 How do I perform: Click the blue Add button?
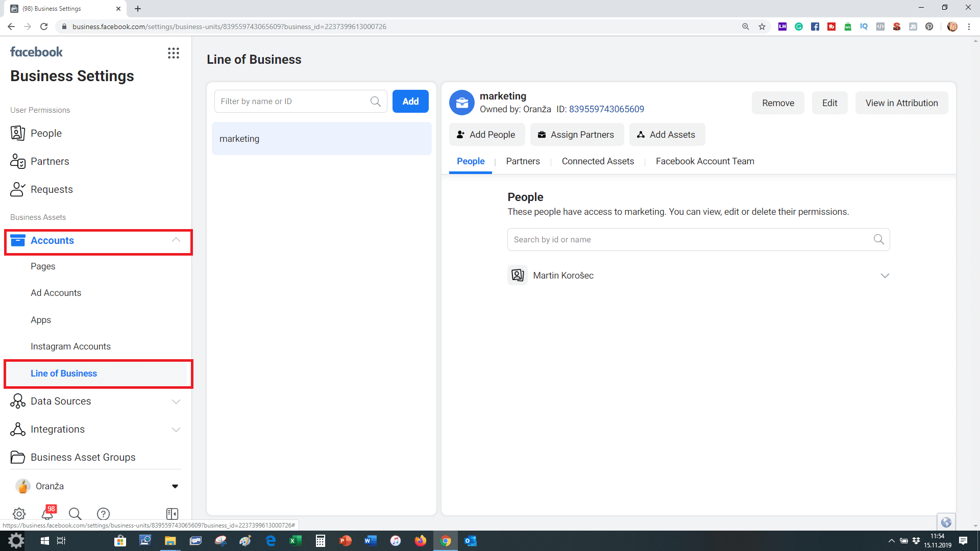click(x=410, y=102)
